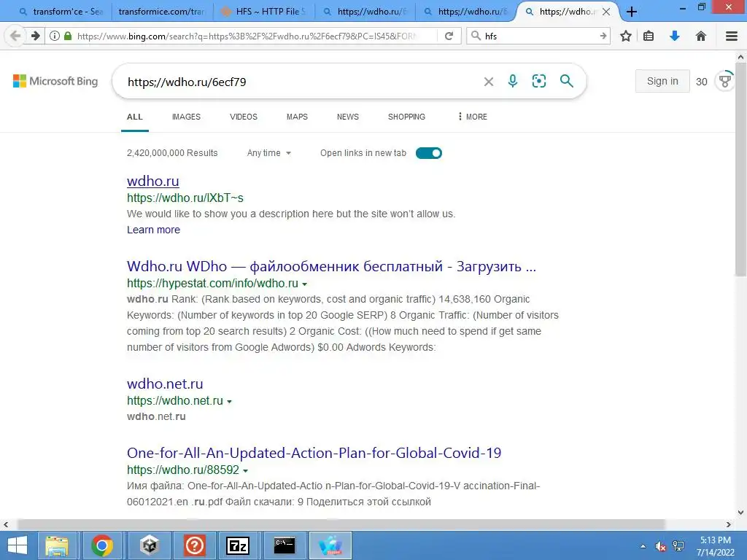The width and height of the screenshot is (747, 560).
Task: Open a new browser tab with plus icon
Action: click(x=632, y=12)
